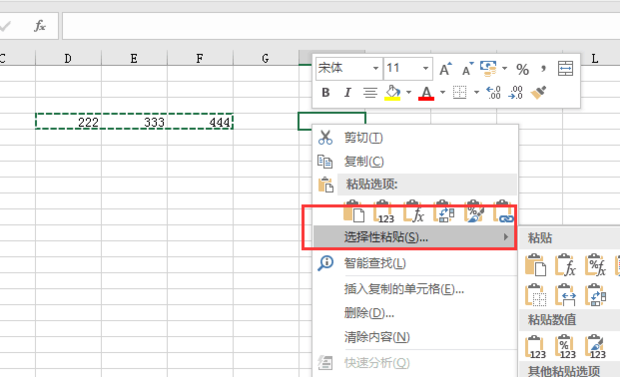Select column D header
The width and height of the screenshot is (620, 377).
tap(68, 58)
